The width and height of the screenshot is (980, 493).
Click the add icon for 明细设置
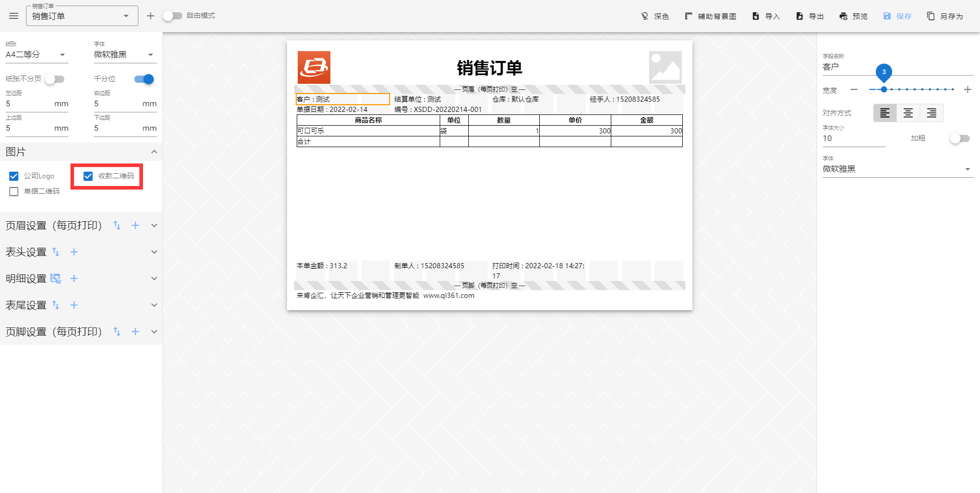74,278
